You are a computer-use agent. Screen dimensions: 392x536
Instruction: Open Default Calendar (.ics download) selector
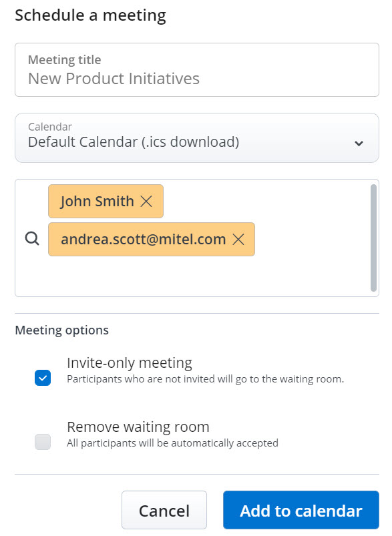tap(197, 138)
